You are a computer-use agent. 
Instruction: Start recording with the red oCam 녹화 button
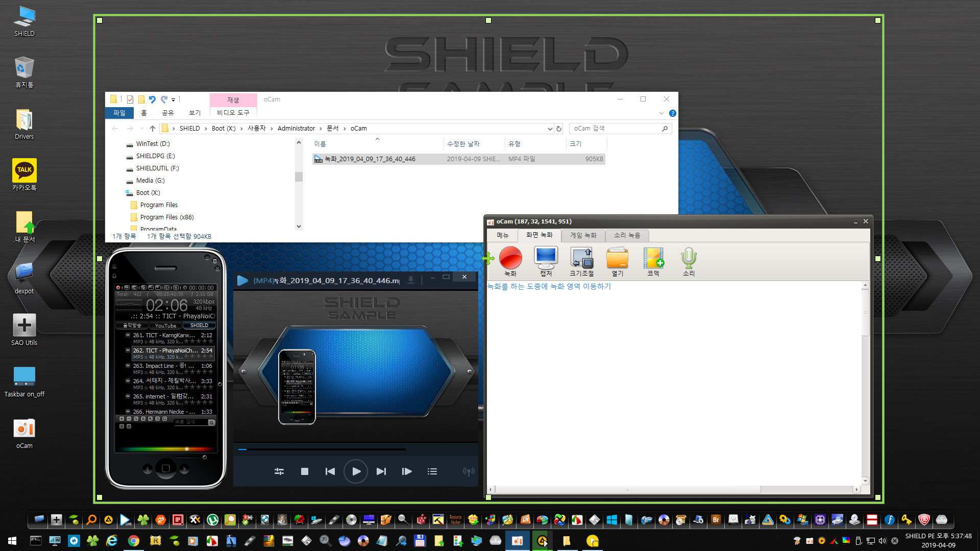[510, 261]
